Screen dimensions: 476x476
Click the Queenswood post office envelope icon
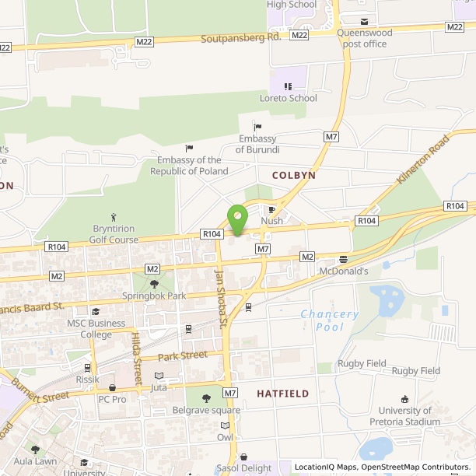[364, 22]
